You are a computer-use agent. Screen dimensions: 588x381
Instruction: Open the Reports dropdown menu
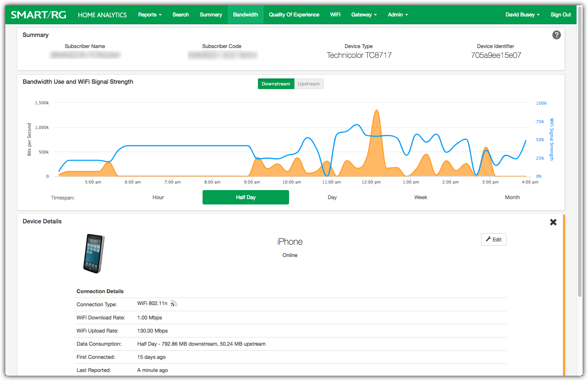pos(149,14)
